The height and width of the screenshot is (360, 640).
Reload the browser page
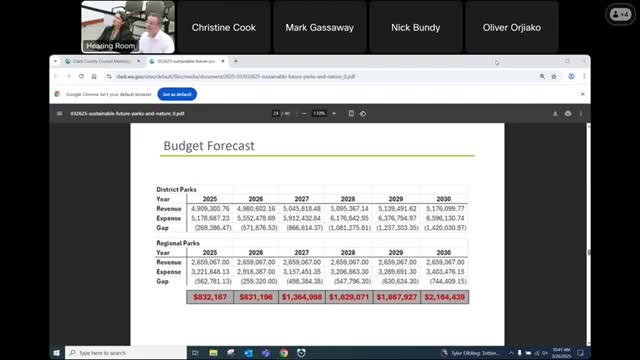(x=81, y=76)
